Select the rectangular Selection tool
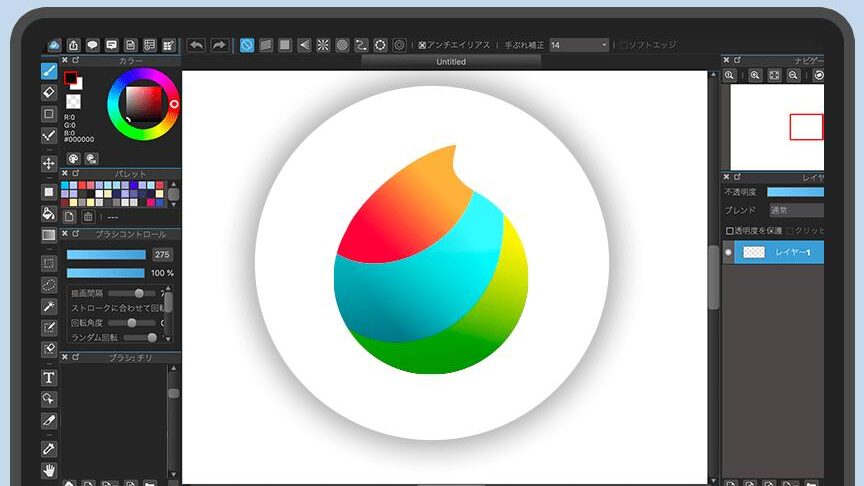The height and width of the screenshot is (486, 864). click(48, 263)
